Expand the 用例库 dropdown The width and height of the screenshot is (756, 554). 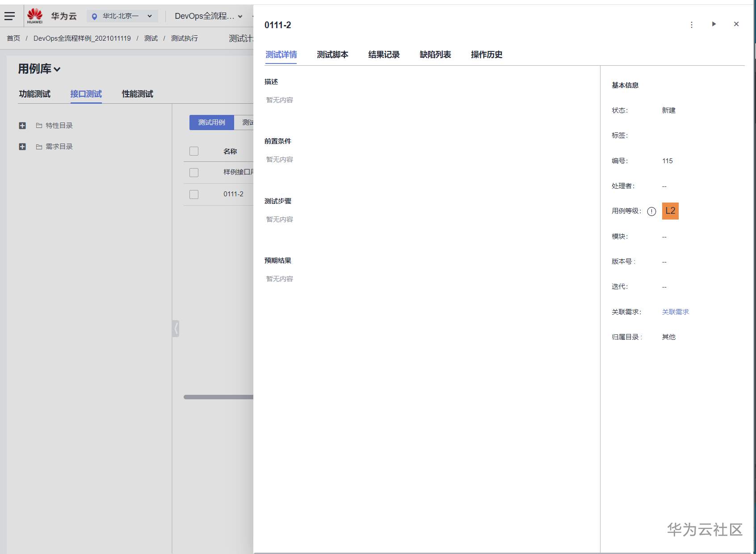tap(39, 69)
